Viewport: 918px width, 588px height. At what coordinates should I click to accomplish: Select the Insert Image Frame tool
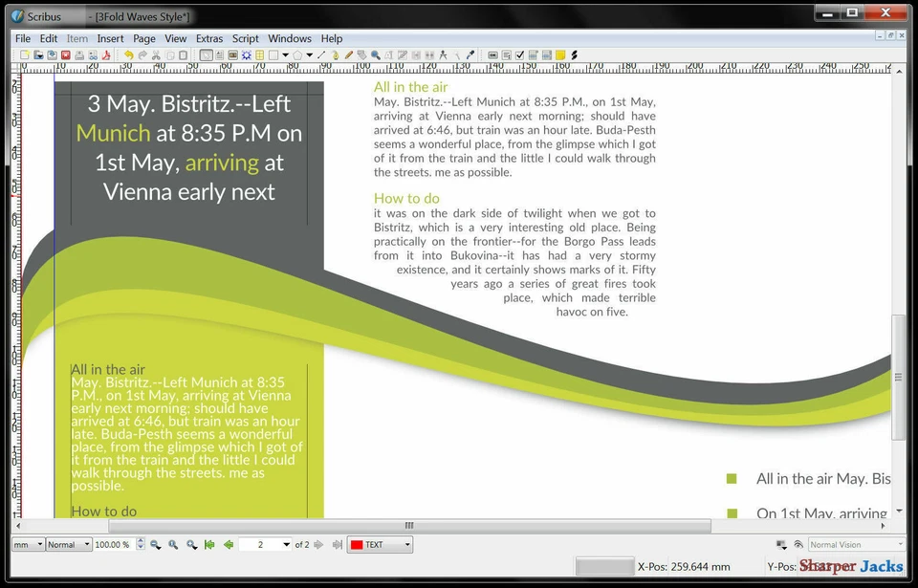click(233, 54)
